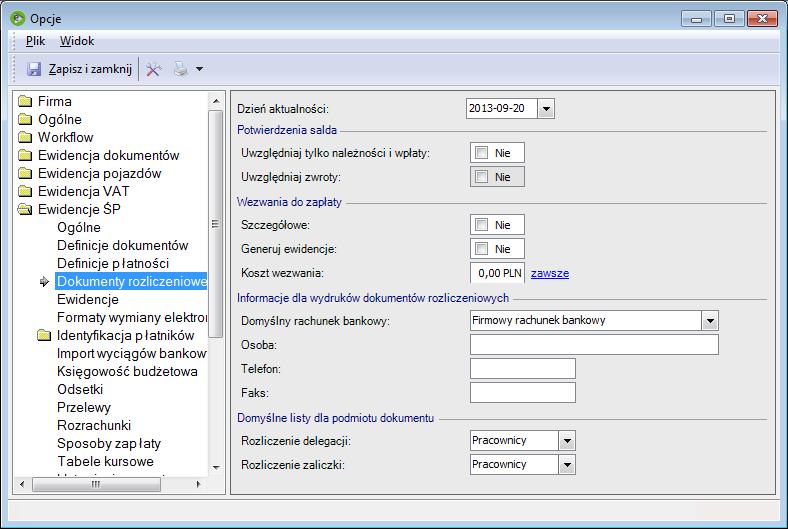
Task: Click the Koszt wezwania amount field
Action: click(x=498, y=273)
